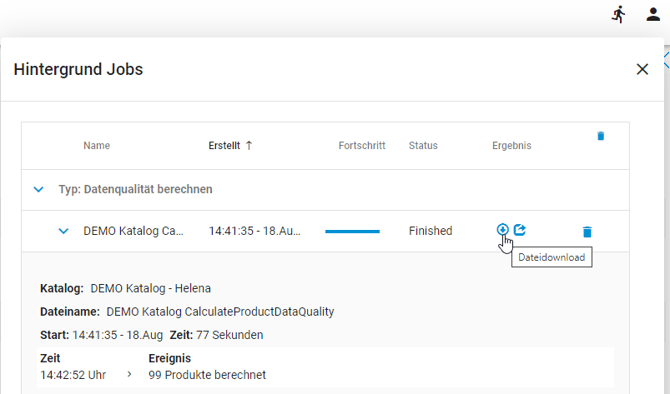Sort by the Status column header
This screenshot has width=670, height=394.
423,146
